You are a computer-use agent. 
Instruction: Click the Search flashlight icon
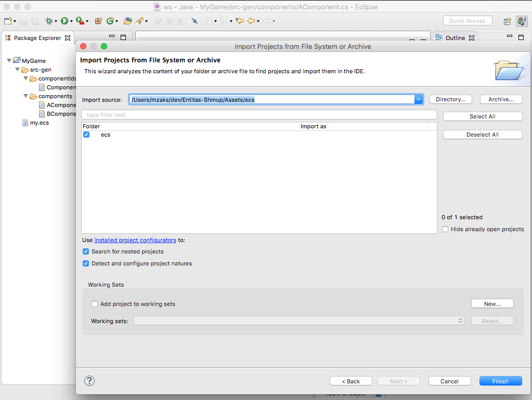click(x=139, y=21)
